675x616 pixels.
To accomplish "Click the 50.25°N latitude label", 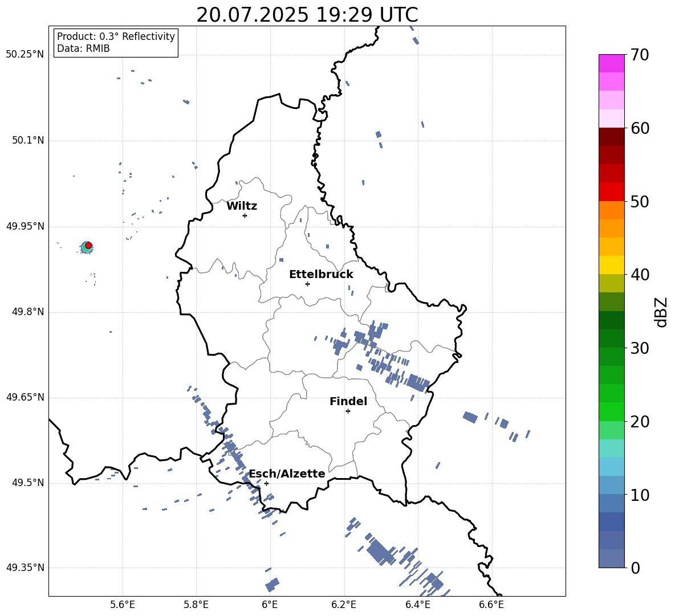I will tap(25, 55).
